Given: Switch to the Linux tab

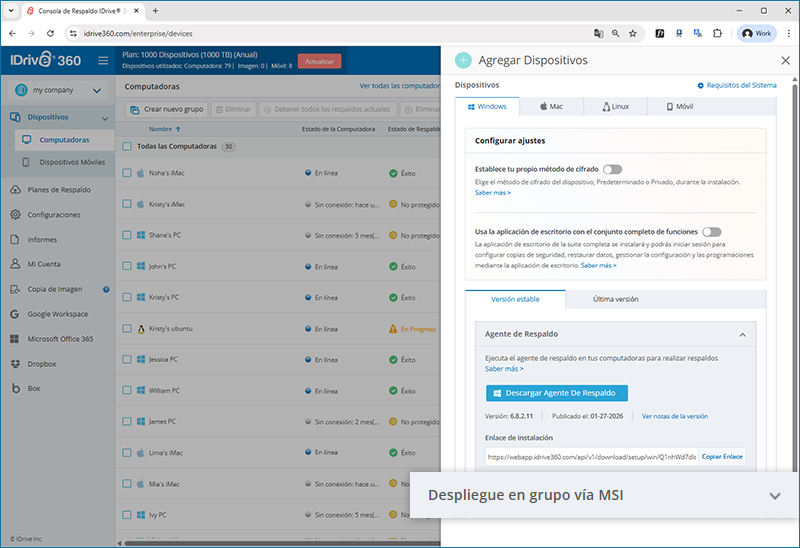Looking at the screenshot, I should (x=615, y=107).
